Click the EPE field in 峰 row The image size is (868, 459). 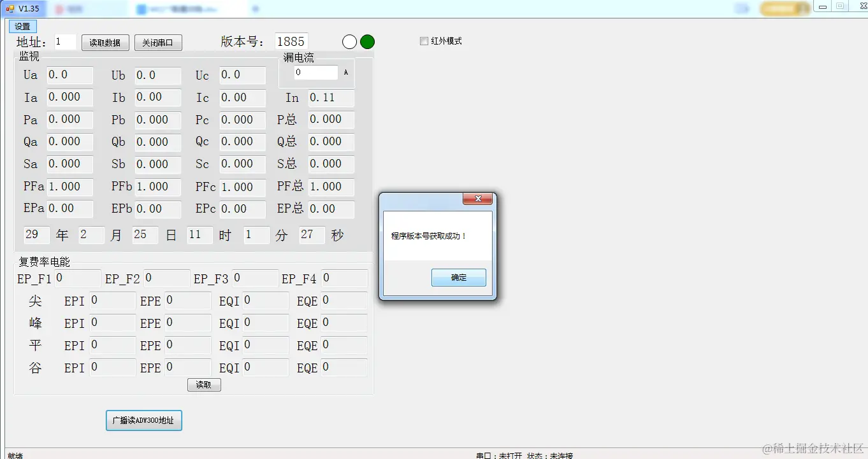click(x=188, y=323)
